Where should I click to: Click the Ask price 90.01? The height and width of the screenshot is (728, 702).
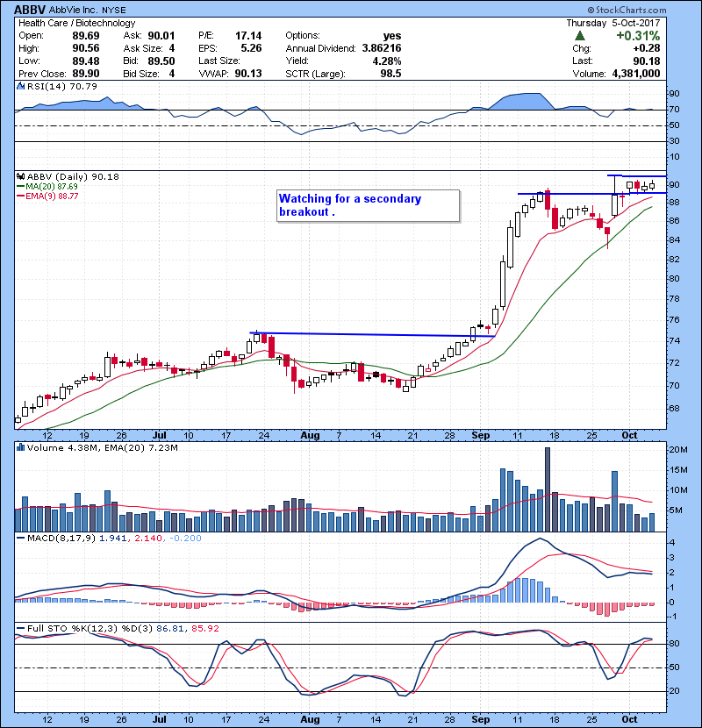pos(161,35)
